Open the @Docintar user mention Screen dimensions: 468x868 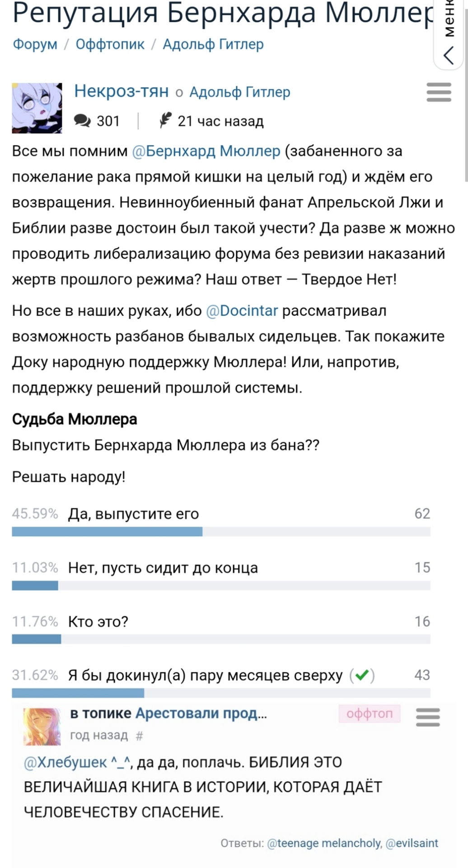242,311
